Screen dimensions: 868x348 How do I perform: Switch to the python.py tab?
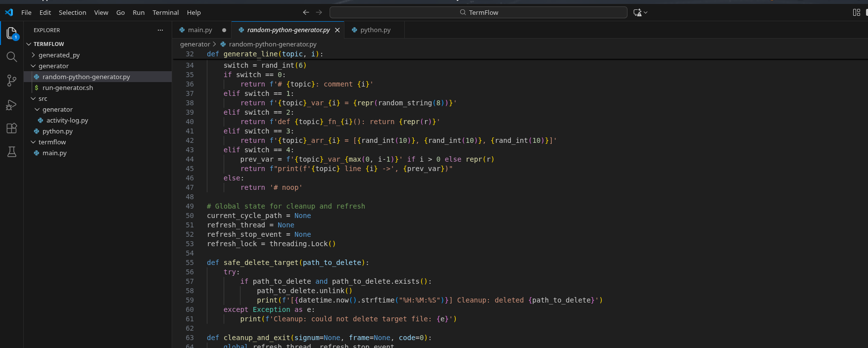(x=375, y=30)
